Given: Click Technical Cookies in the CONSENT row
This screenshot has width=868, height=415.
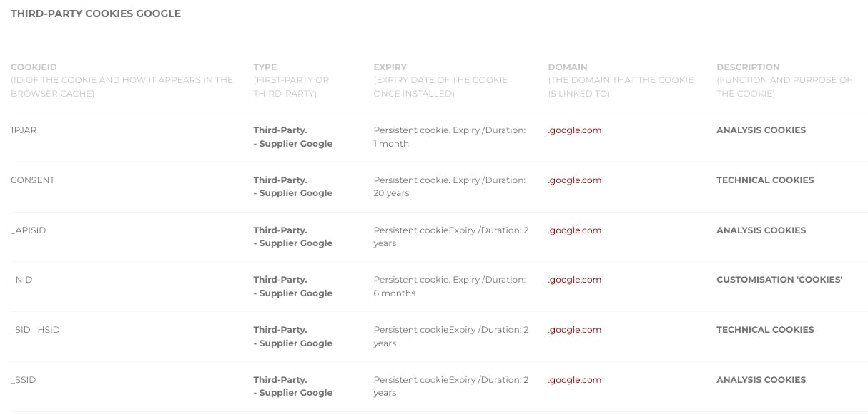Looking at the screenshot, I should pos(765,180).
